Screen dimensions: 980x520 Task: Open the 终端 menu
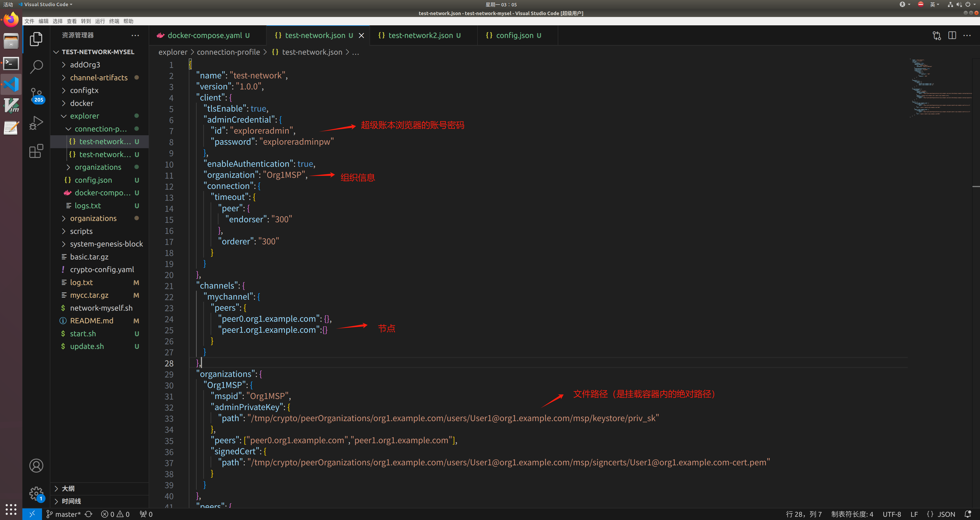114,21
